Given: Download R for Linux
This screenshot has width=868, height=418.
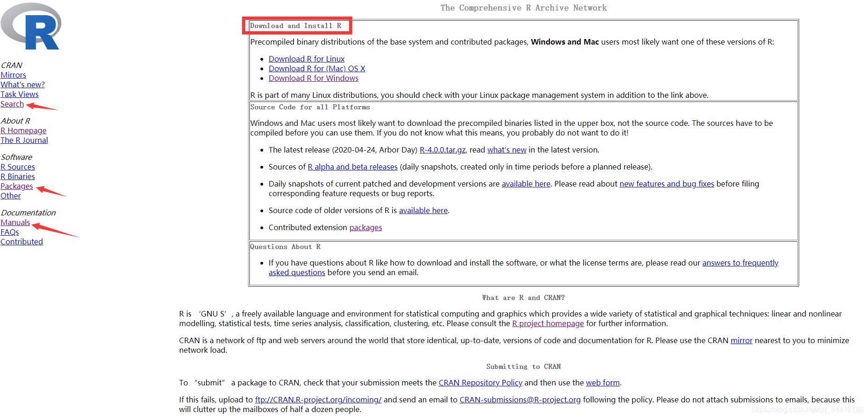Looking at the screenshot, I should coord(306,59).
